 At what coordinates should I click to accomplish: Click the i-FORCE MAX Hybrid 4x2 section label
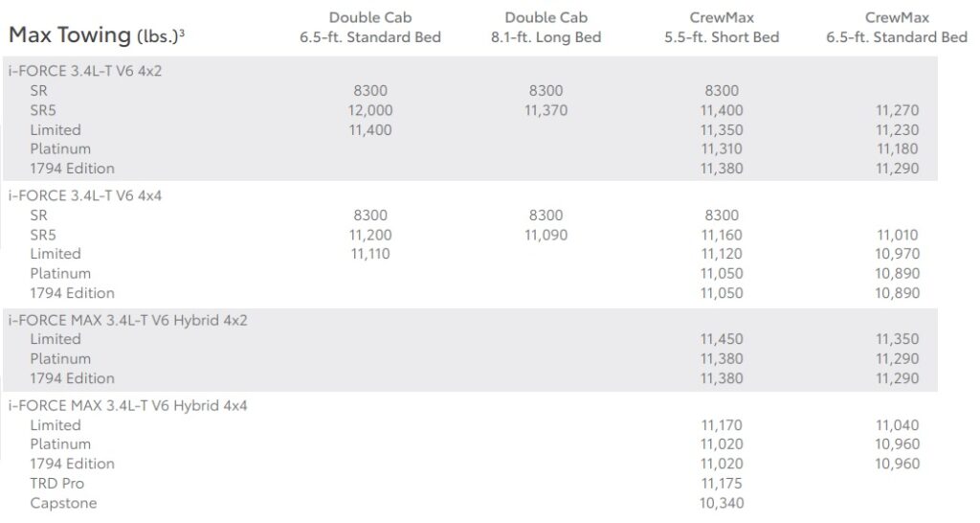point(127,320)
